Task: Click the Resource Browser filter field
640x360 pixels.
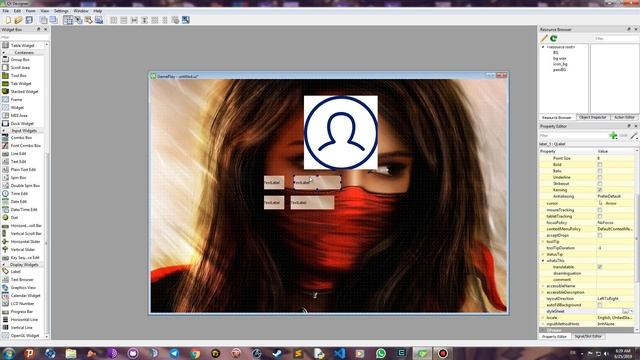Action: [x=616, y=38]
